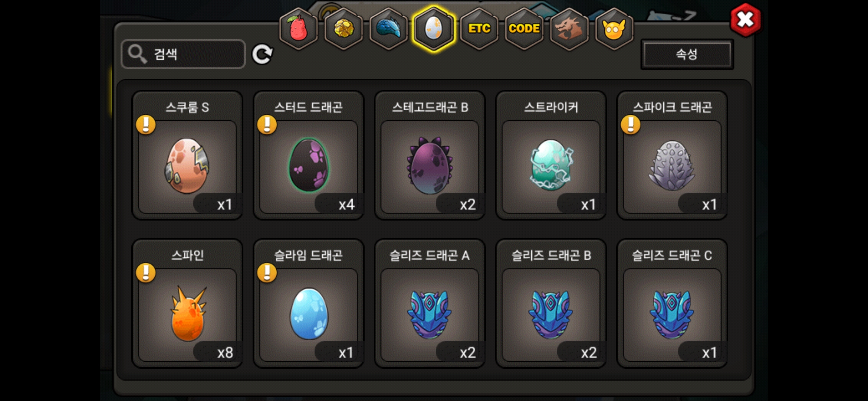The height and width of the screenshot is (401, 868).
Task: Select the egg inventory tab
Action: (x=434, y=29)
